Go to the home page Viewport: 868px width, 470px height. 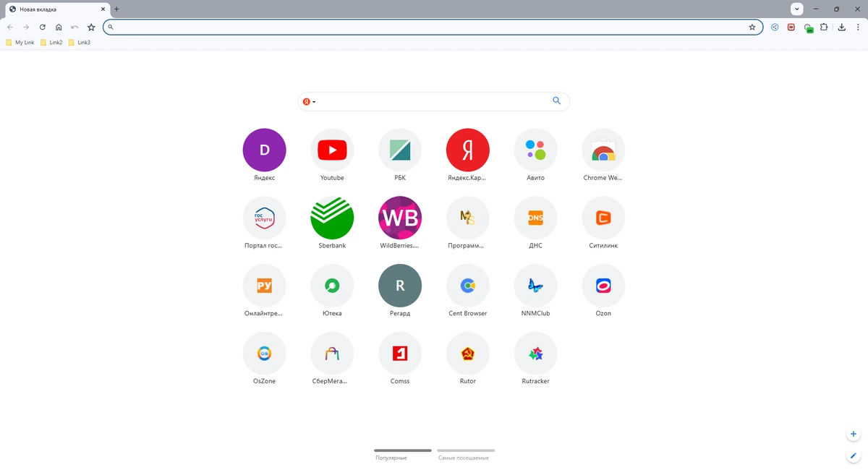[59, 27]
